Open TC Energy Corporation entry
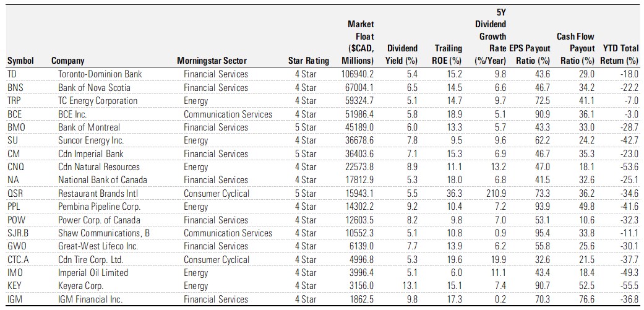This screenshot has width=644, height=310. pyautogui.click(x=98, y=101)
